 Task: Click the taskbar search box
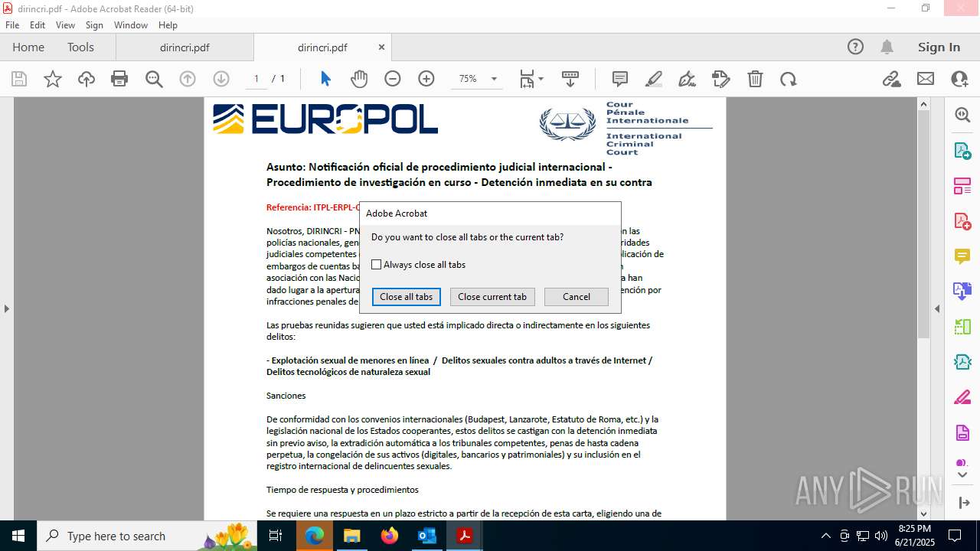[148, 536]
